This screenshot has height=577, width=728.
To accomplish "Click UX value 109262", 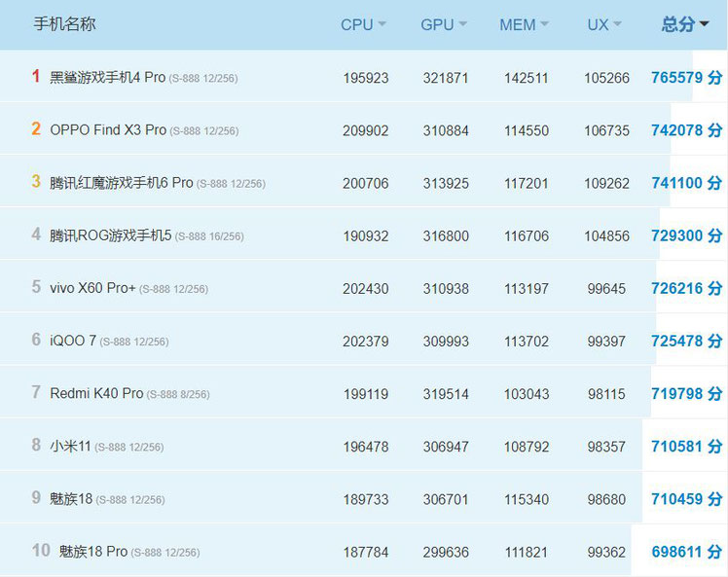I will (606, 183).
